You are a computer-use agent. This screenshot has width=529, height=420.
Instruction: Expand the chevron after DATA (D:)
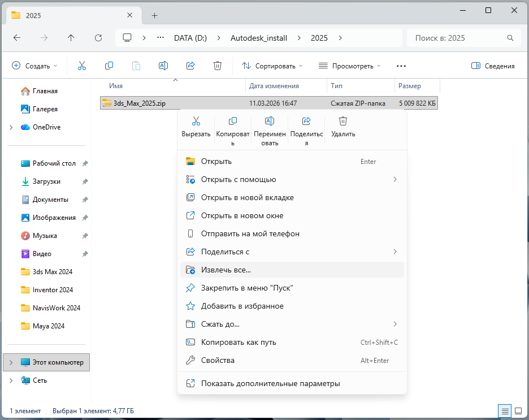tap(219, 38)
